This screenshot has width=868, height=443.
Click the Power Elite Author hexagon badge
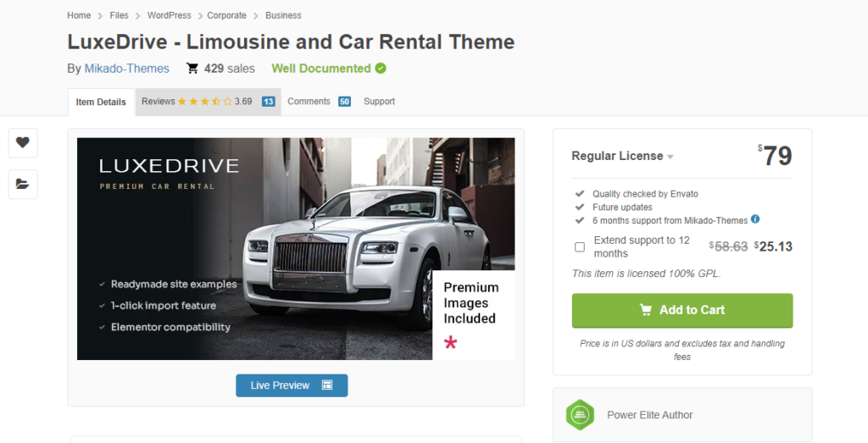click(580, 415)
